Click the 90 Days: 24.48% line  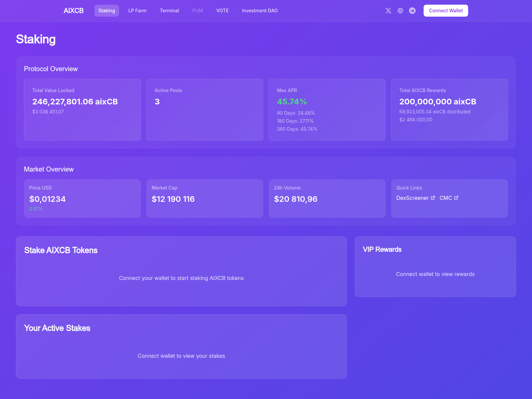tap(296, 113)
